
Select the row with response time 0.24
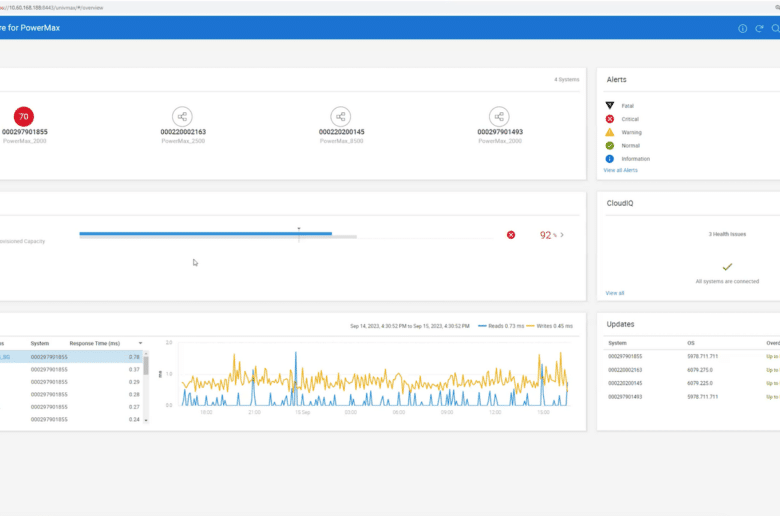71,419
